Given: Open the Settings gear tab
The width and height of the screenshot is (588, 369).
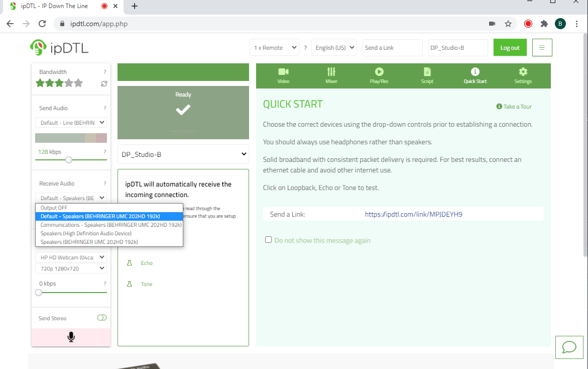Looking at the screenshot, I should click(523, 75).
